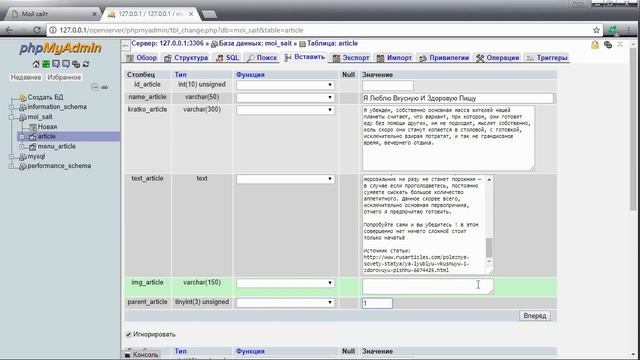Click the padlock icon at top right
Viewport: 640px width, 360px height.
click(x=595, y=44)
